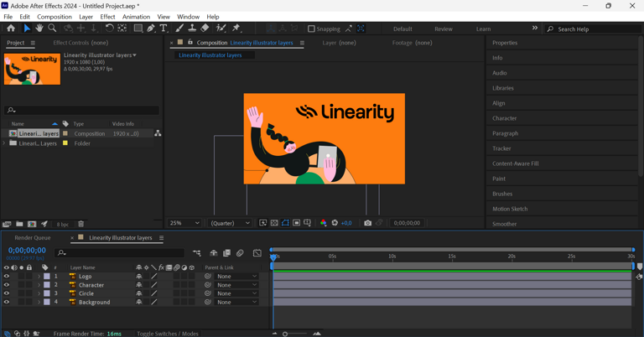Select the Puppet Pin tool
The image size is (644, 337).
pos(236,29)
